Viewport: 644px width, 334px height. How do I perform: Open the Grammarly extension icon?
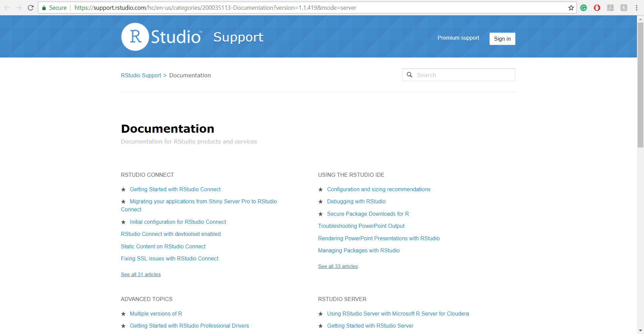coord(584,8)
